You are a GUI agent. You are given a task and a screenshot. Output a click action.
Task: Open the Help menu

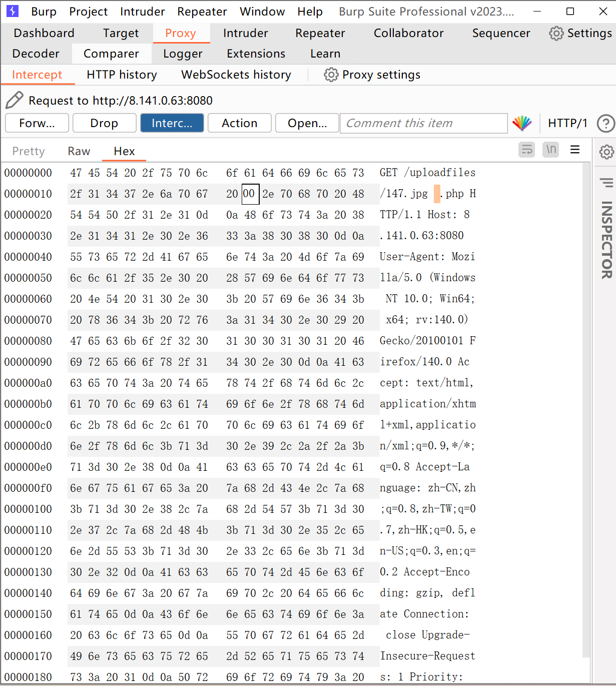[x=310, y=12]
